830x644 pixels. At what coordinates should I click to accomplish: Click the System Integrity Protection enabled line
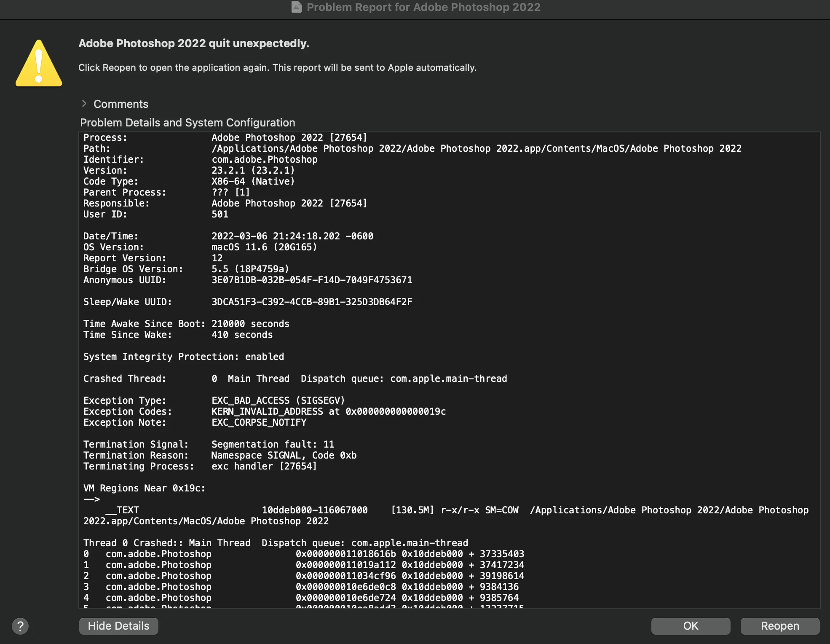(x=184, y=357)
